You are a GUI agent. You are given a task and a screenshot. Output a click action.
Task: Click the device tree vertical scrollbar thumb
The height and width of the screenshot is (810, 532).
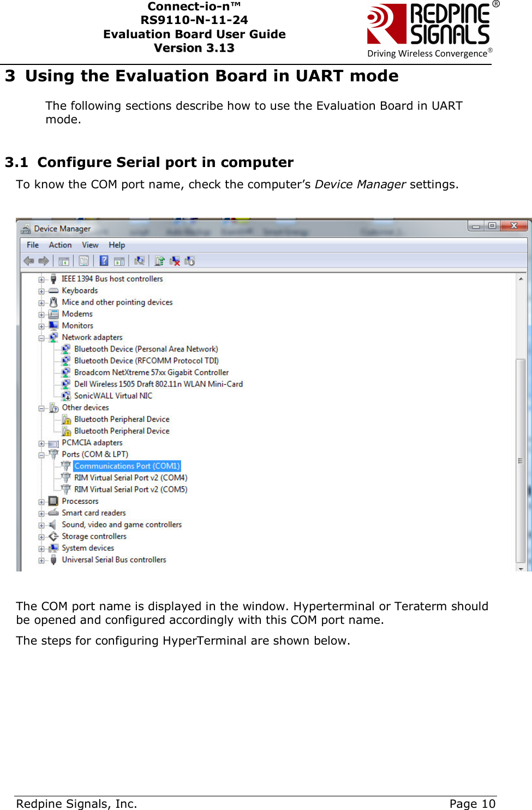521,461
